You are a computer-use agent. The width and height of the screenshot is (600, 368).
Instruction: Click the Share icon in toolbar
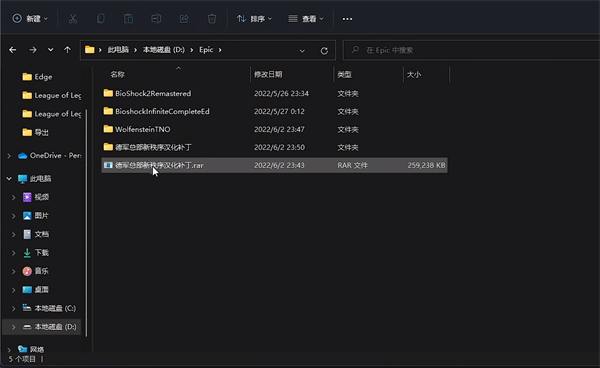tap(184, 18)
